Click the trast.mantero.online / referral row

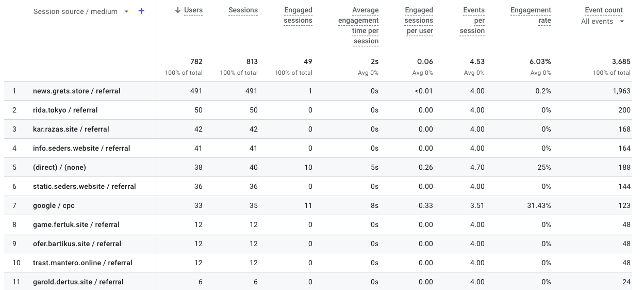(x=82, y=263)
